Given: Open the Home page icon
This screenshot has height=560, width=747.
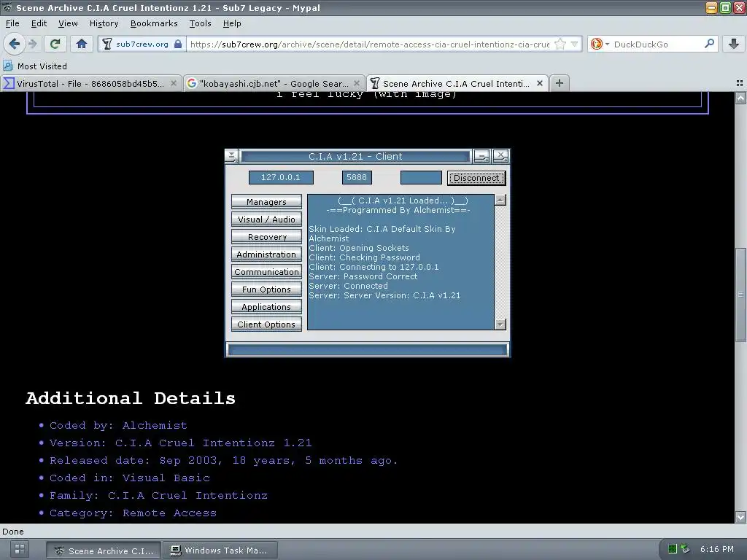Looking at the screenshot, I should point(82,44).
